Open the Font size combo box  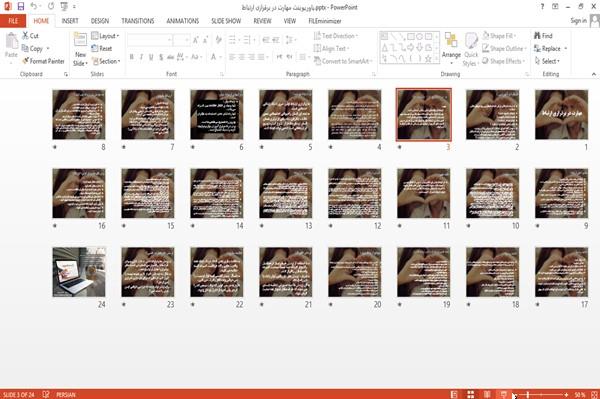point(181,40)
